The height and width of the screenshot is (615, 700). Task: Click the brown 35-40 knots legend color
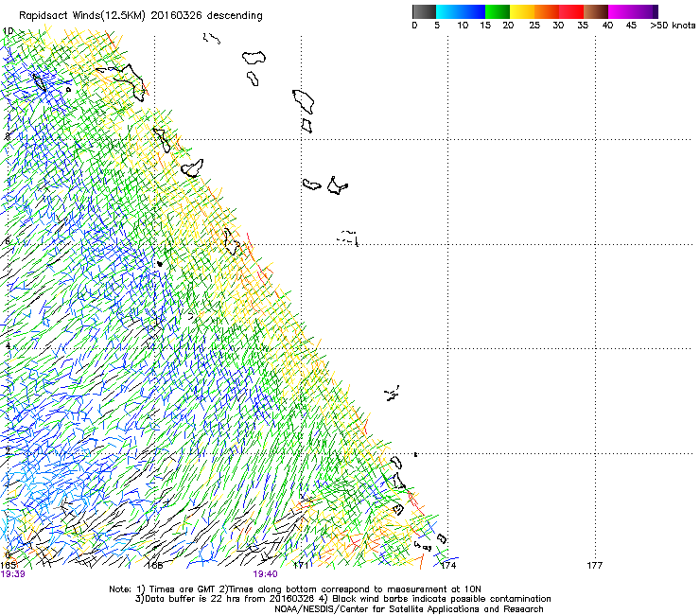[x=596, y=11]
